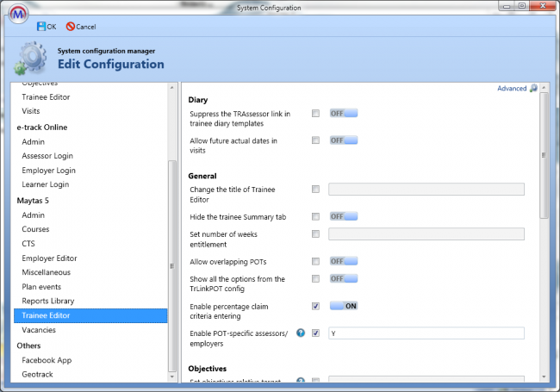Viewport: 560px width, 392px height.
Task: Tick the Suppress TRAssessor link checkbox
Action: [316, 114]
